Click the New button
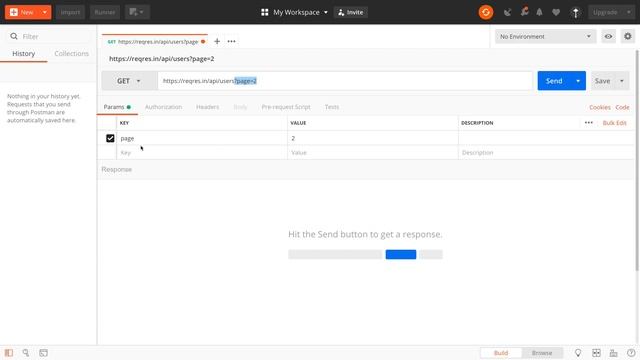The height and width of the screenshot is (360, 640). tap(22, 12)
